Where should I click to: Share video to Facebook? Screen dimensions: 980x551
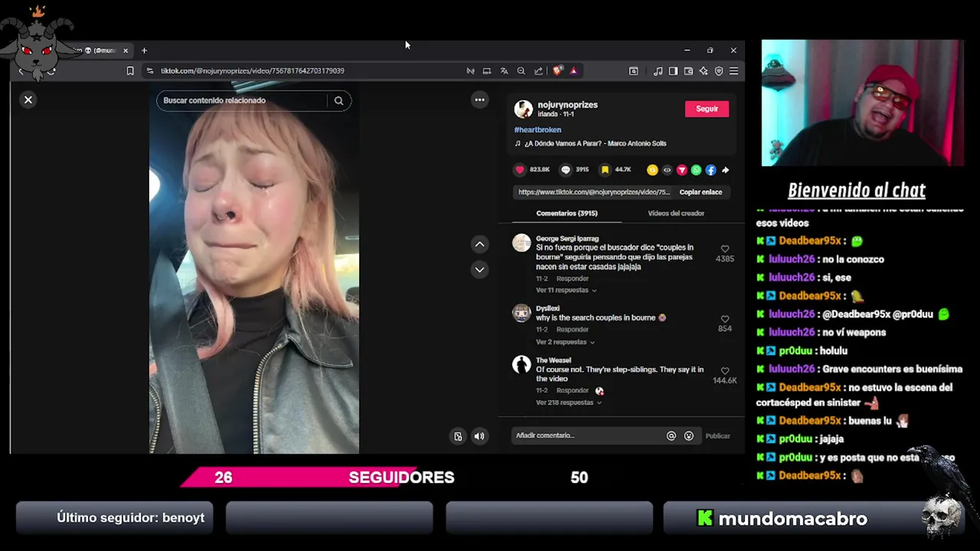tap(710, 170)
